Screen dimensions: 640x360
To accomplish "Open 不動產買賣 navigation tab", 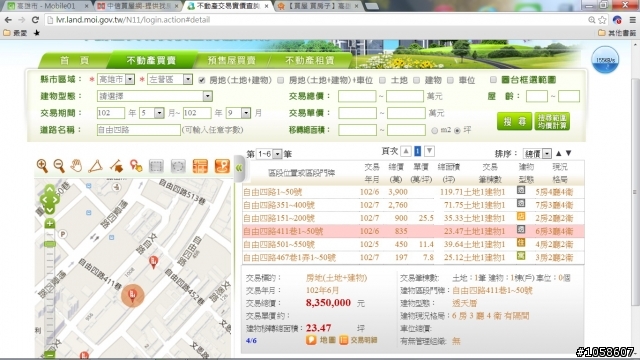I will tap(151, 60).
